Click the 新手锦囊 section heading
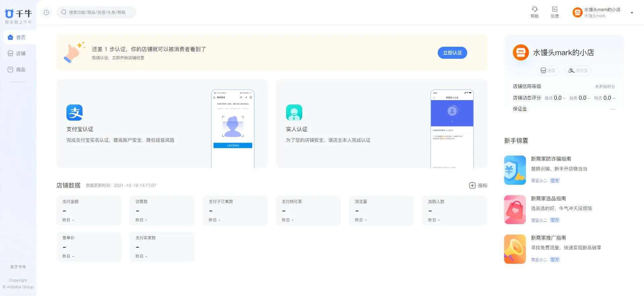The height and width of the screenshot is (296, 644). coord(516,141)
